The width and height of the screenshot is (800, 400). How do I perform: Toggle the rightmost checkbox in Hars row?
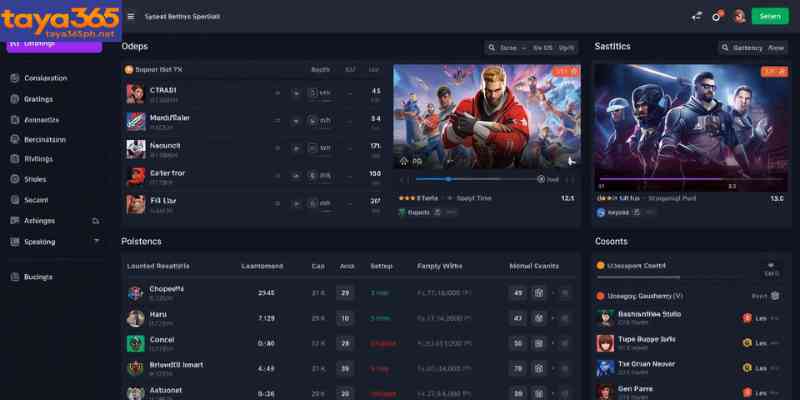[x=565, y=318]
